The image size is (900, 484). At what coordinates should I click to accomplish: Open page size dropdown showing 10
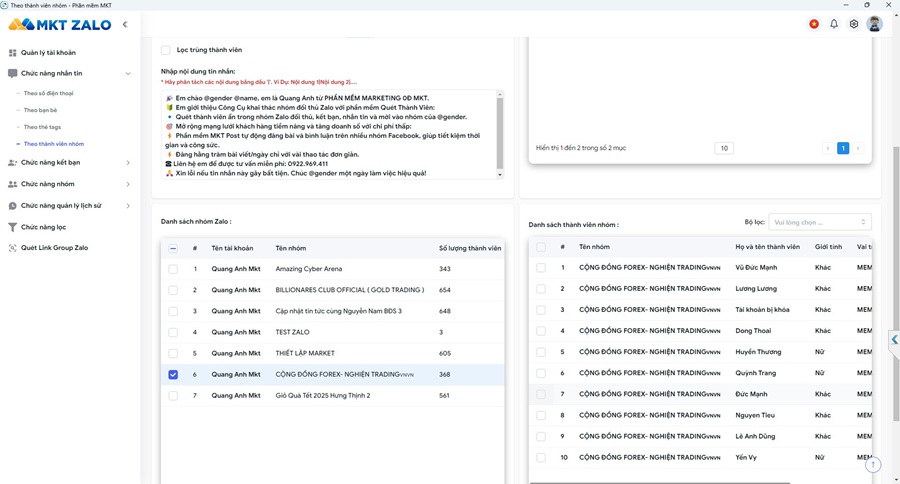click(724, 148)
